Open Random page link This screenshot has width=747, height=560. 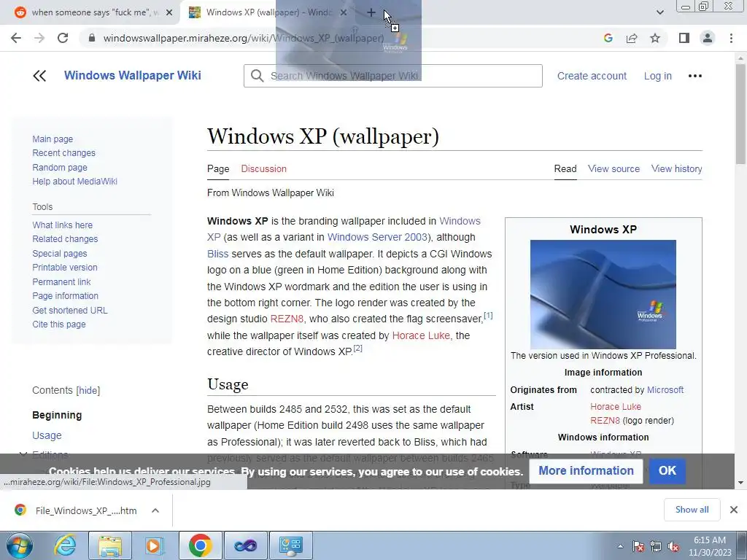pos(60,168)
